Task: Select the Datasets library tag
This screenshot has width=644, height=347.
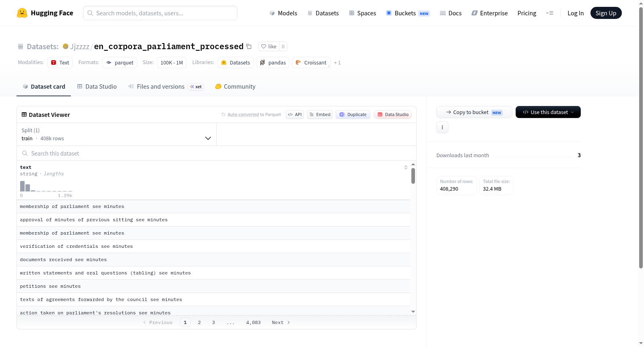Action: click(235, 62)
